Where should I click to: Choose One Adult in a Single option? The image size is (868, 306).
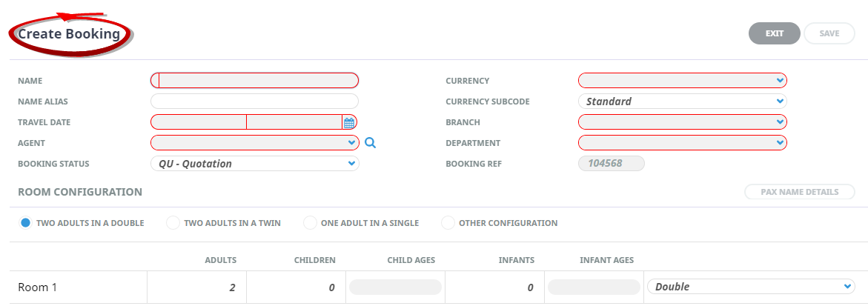[310, 223]
